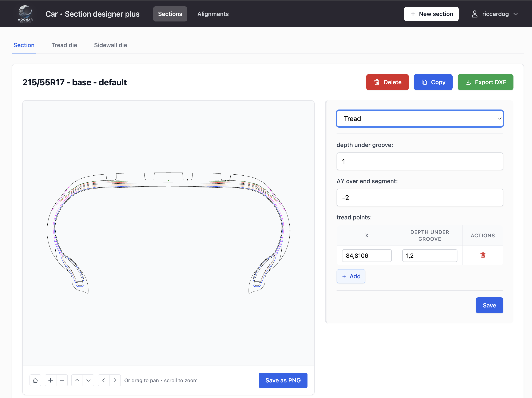532x398 pixels.
Task: Add a new tread point
Action: tap(351, 276)
